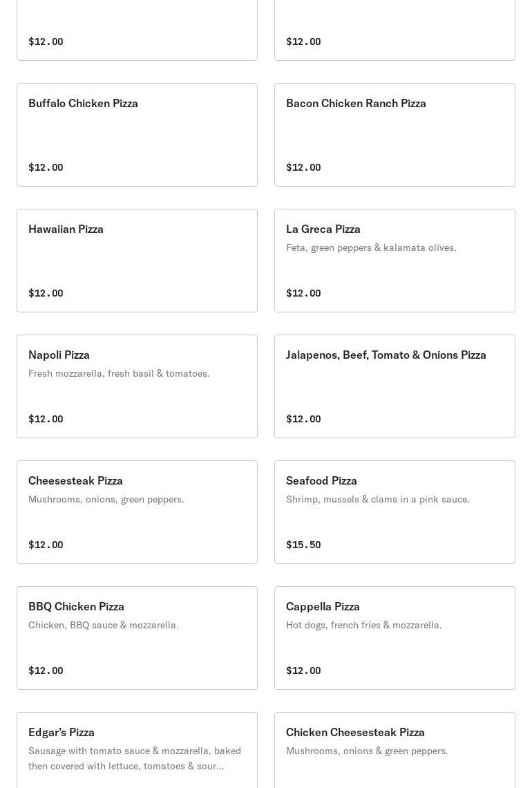The height and width of the screenshot is (788, 532).
Task: Open the Buffalo Chicken Pizza item
Action: tap(137, 134)
